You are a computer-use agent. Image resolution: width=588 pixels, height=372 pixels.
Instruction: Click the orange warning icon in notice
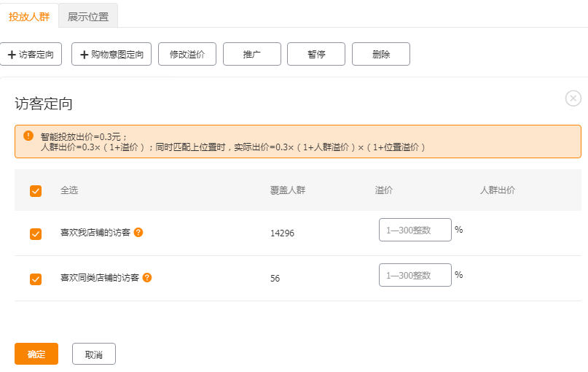tap(28, 136)
